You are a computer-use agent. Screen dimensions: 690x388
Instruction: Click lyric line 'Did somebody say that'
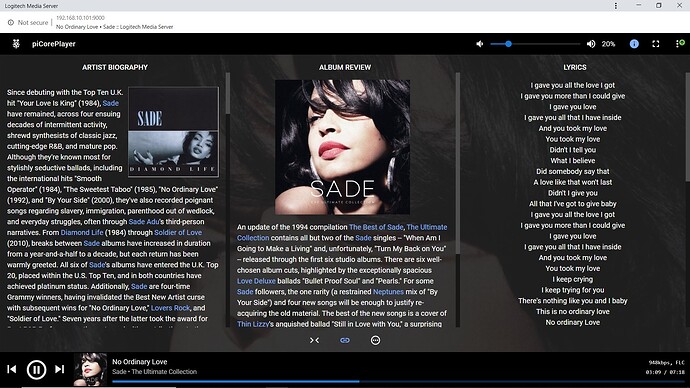pos(573,172)
